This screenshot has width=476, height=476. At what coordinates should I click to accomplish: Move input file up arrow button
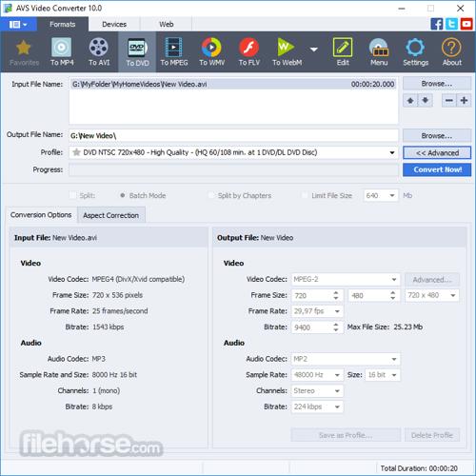coord(410,101)
